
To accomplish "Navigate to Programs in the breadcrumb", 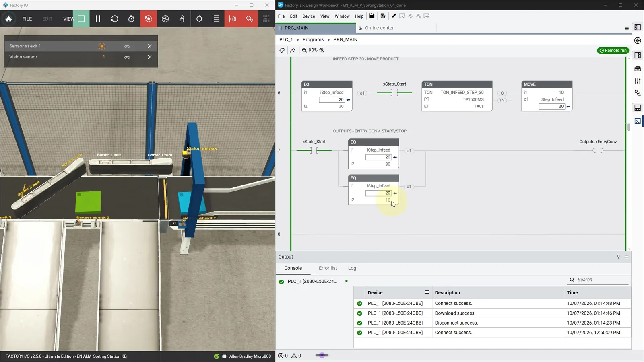I will 313,40.
